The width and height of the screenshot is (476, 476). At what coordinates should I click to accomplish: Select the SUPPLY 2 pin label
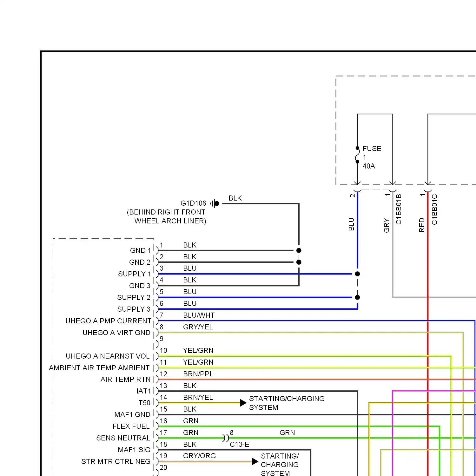pyautogui.click(x=134, y=297)
